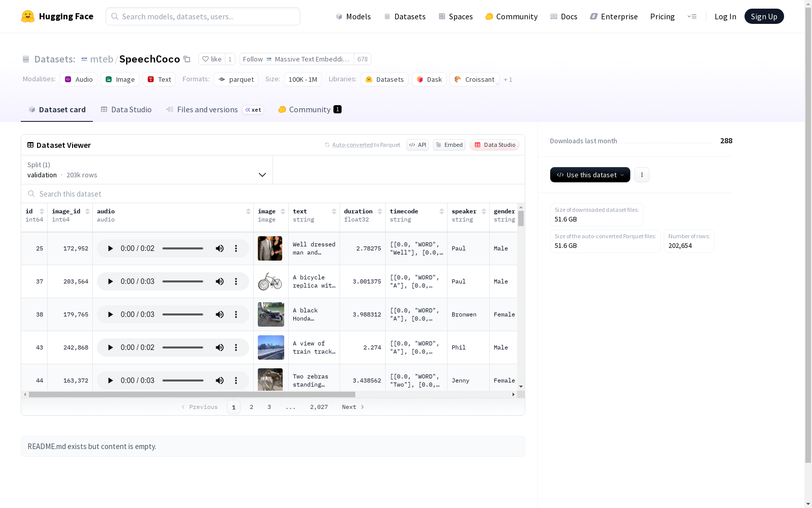The width and height of the screenshot is (812, 508).
Task: Expand the validation split dropdown
Action: (147, 170)
